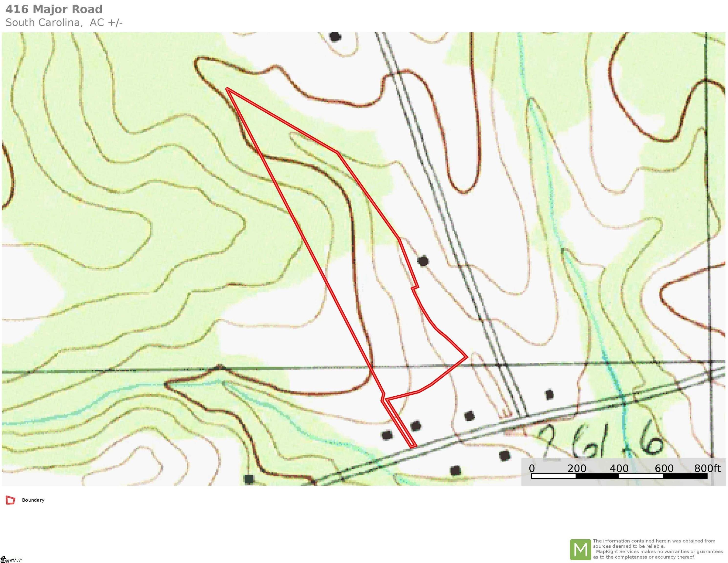Click the black square building marker
728x563 pixels.
tap(249, 479)
